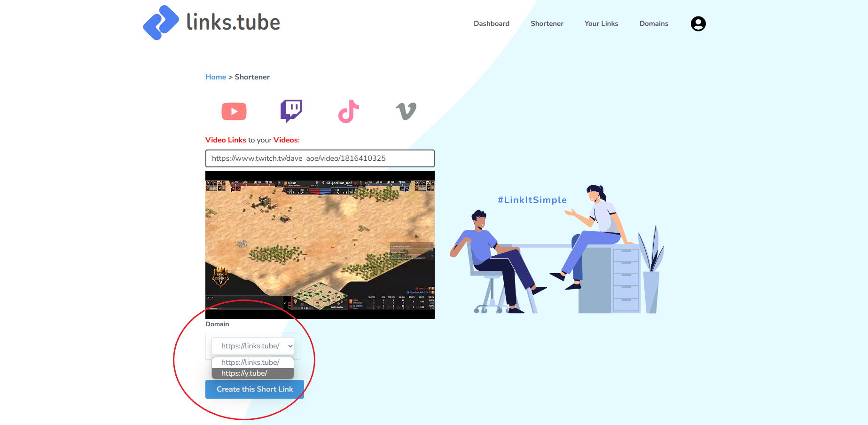Click Create this Short Link button

pyautogui.click(x=255, y=389)
